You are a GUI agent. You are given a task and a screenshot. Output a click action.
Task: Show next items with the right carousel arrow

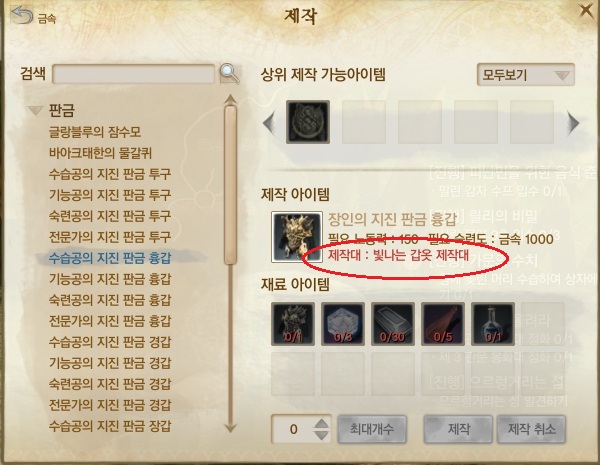point(573,123)
